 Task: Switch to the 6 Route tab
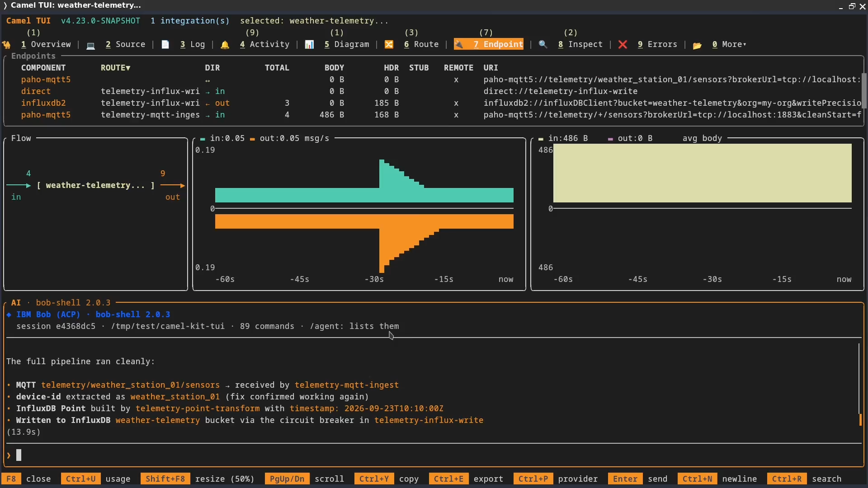coord(421,44)
